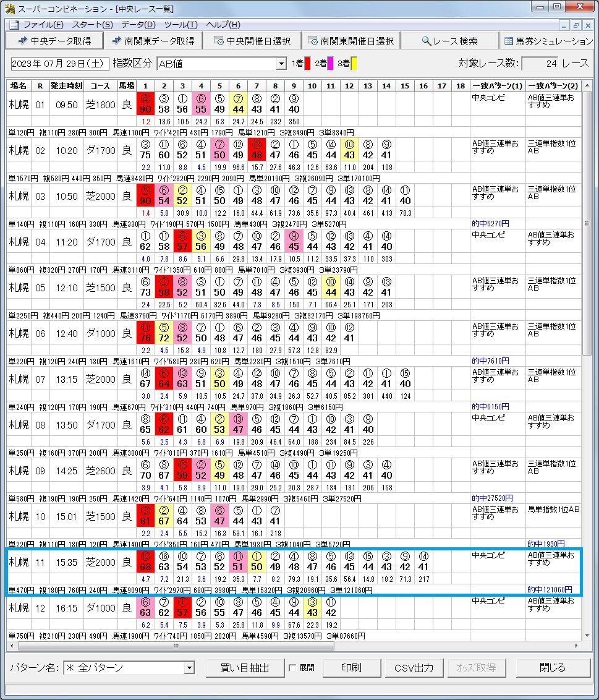Click course cell ダ1000 in race 06

pos(100,333)
